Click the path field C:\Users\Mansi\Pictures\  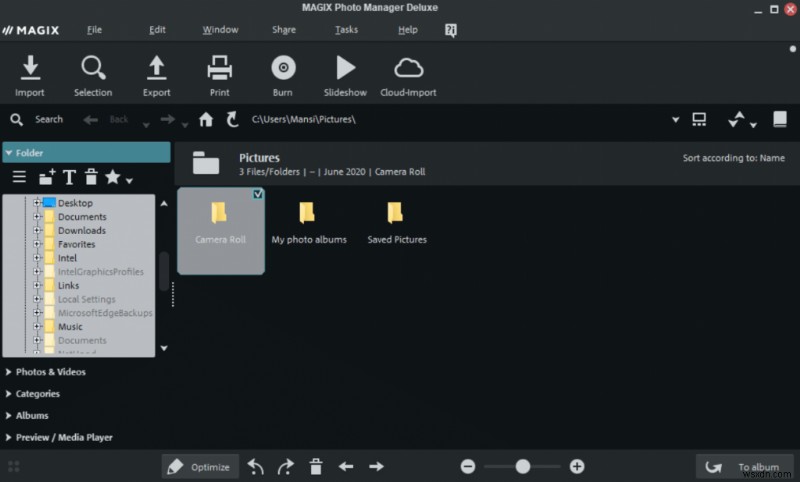click(x=304, y=119)
